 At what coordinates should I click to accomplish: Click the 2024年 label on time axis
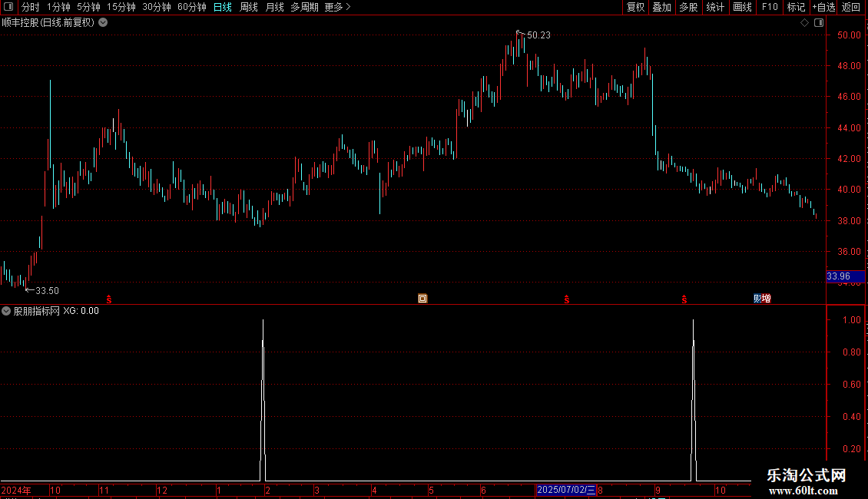(16, 490)
